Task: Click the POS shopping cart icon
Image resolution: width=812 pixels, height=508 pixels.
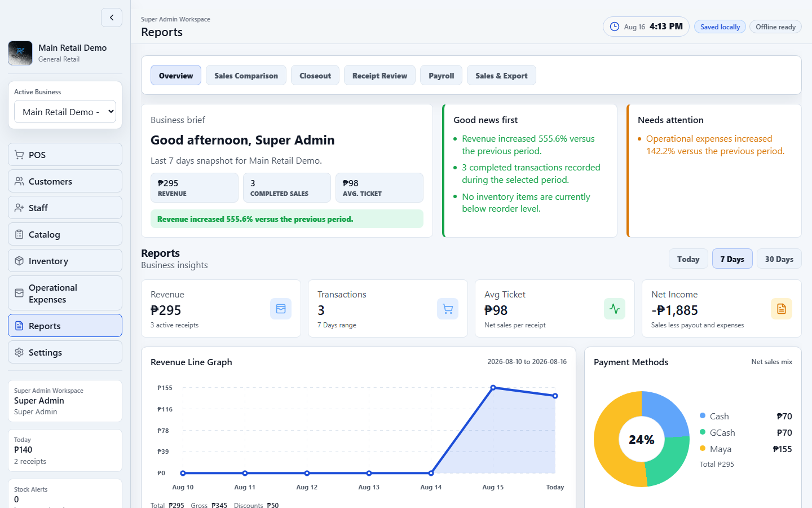Action: (19, 155)
